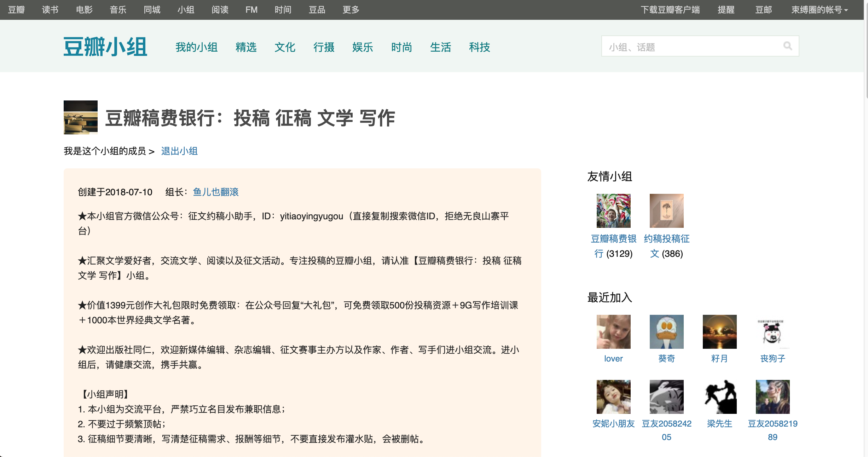868x457 pixels.
Task: Open group leader 鱼儿也翻滚 profile
Action: tap(216, 192)
